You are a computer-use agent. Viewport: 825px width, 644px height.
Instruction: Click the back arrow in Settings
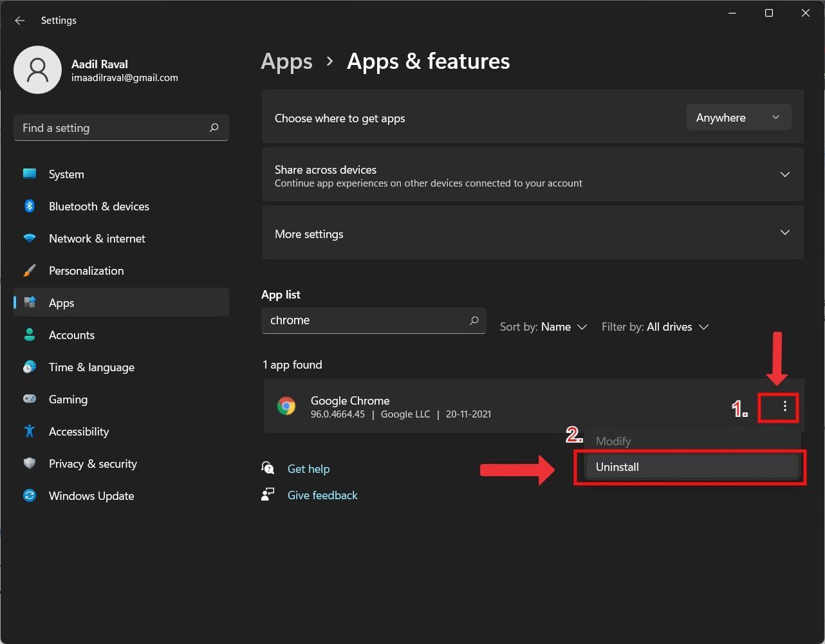[x=20, y=21]
